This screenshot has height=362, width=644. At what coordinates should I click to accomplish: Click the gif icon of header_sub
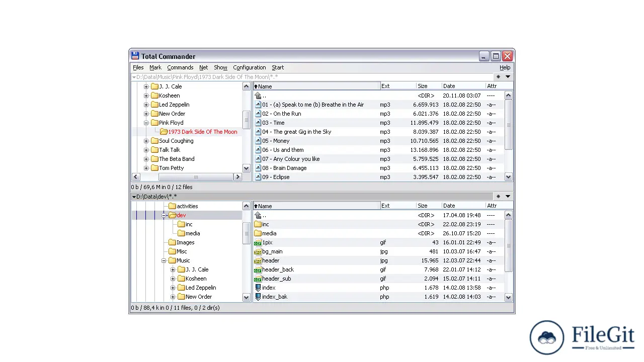click(x=258, y=279)
